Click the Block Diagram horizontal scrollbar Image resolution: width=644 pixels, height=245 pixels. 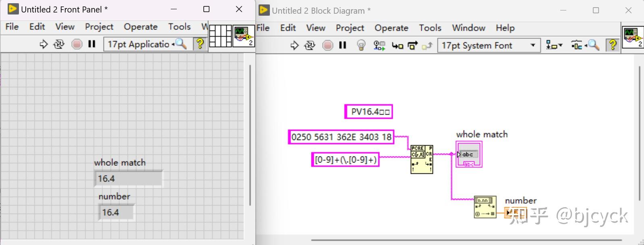pyautogui.click(x=466, y=241)
